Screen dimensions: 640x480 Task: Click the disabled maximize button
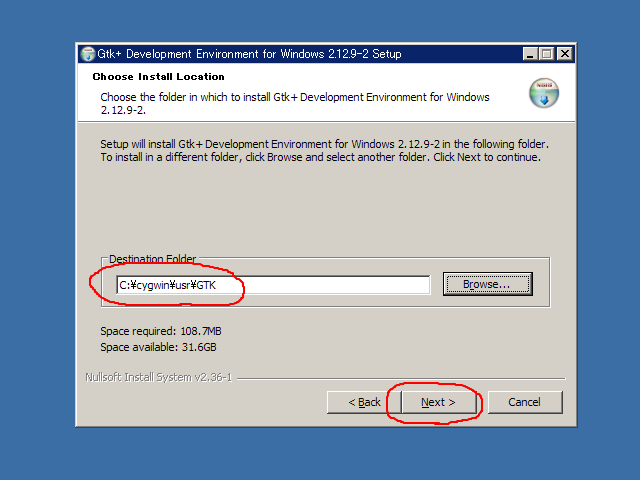pyautogui.click(x=547, y=54)
